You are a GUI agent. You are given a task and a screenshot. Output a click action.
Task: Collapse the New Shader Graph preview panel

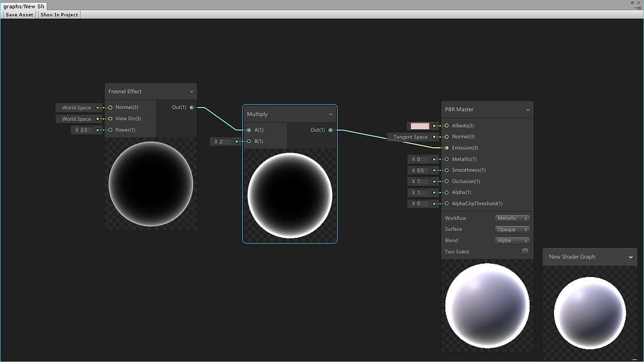(x=631, y=257)
